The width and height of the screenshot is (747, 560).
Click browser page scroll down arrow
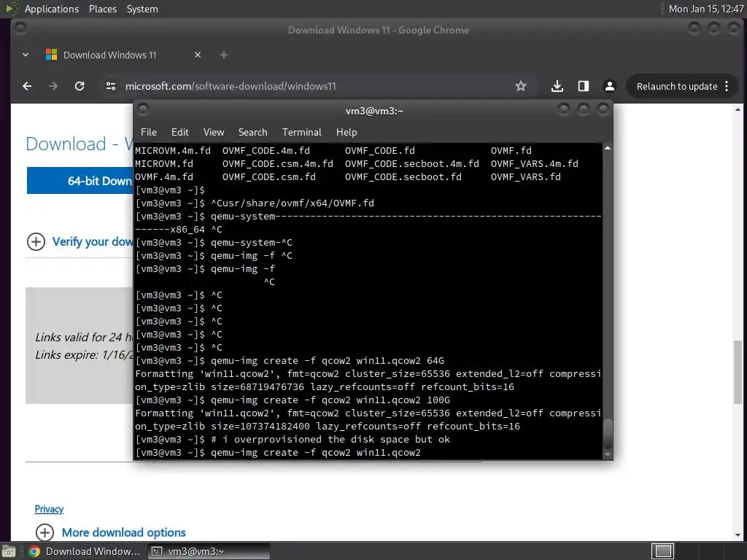point(738,534)
